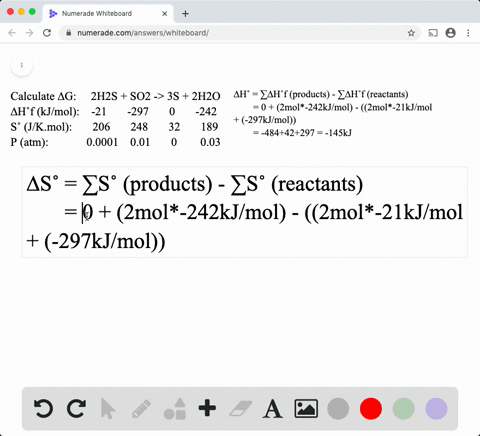Viewport: 480px width, 436px height.
Task: Click the 'Calculate ΔG:' text
Action: coord(43,96)
